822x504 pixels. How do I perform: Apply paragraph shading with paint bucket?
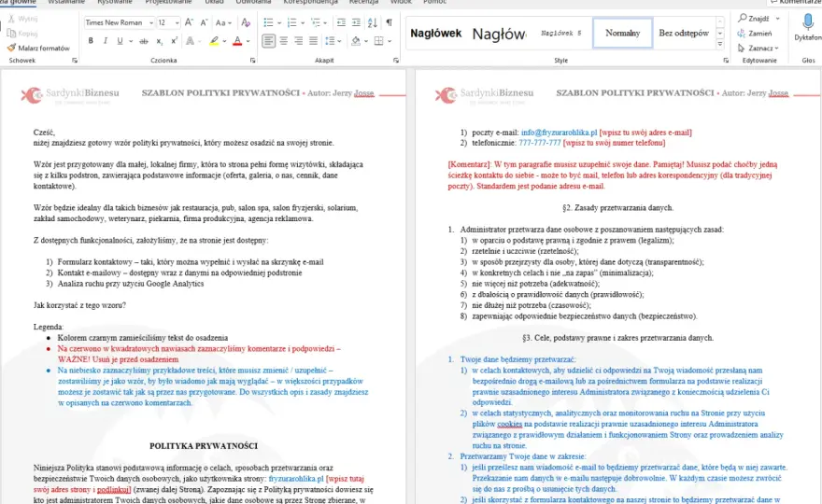(356, 41)
